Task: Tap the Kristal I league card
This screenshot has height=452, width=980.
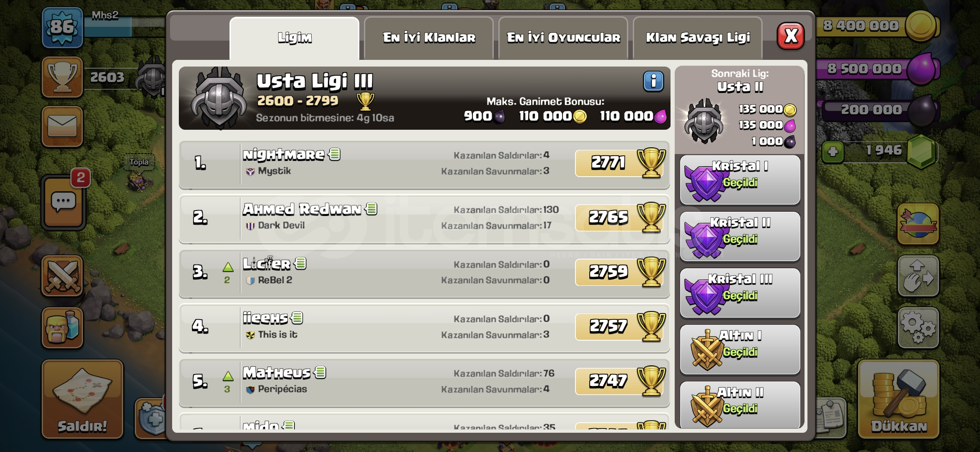Action: 740,180
